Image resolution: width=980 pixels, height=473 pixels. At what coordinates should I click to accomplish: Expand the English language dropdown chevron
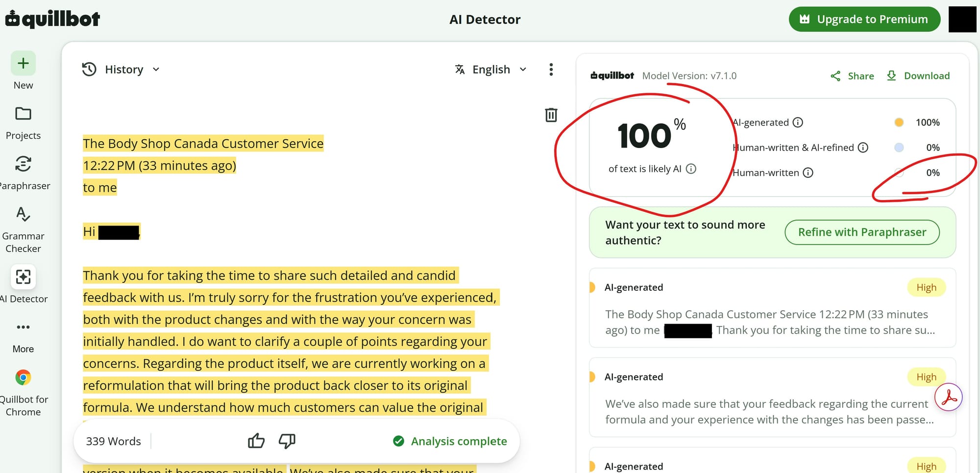pos(523,70)
